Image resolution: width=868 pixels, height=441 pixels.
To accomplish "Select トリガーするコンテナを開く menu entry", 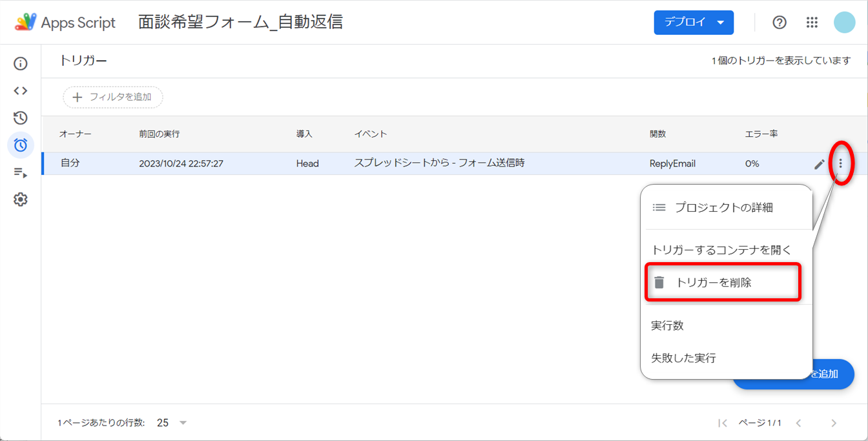I will tap(721, 250).
